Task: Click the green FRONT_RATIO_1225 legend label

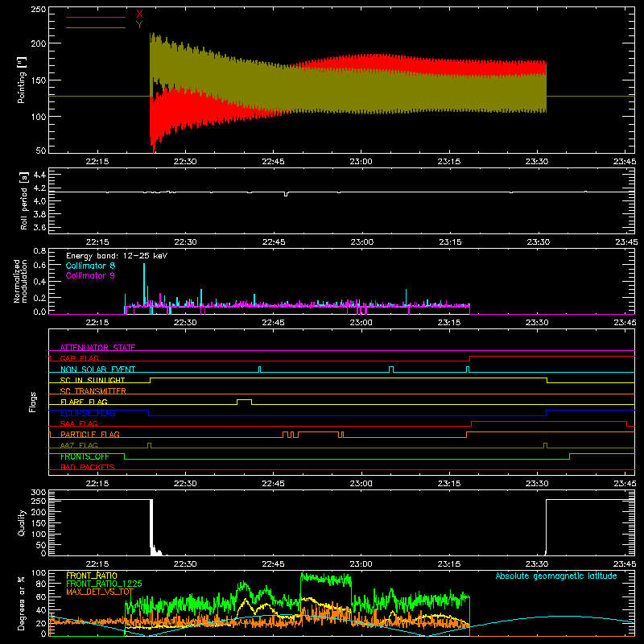Action: [x=104, y=584]
